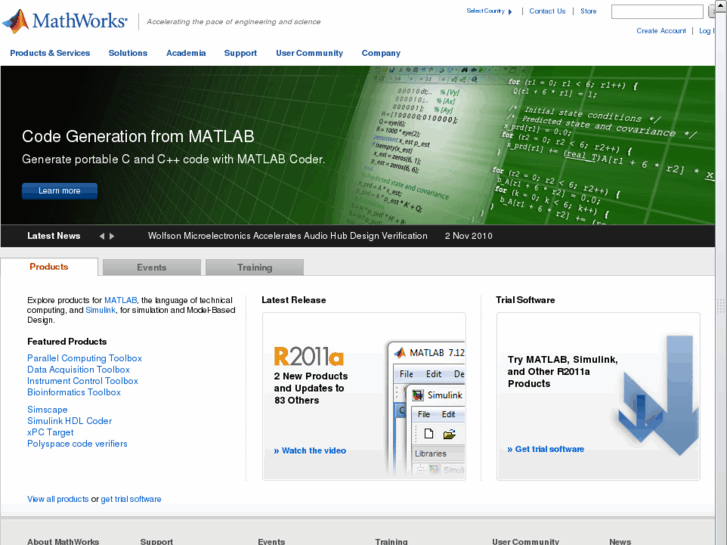Open the Simulink link in intro text
This screenshot has width=727, height=545.
click(x=100, y=310)
